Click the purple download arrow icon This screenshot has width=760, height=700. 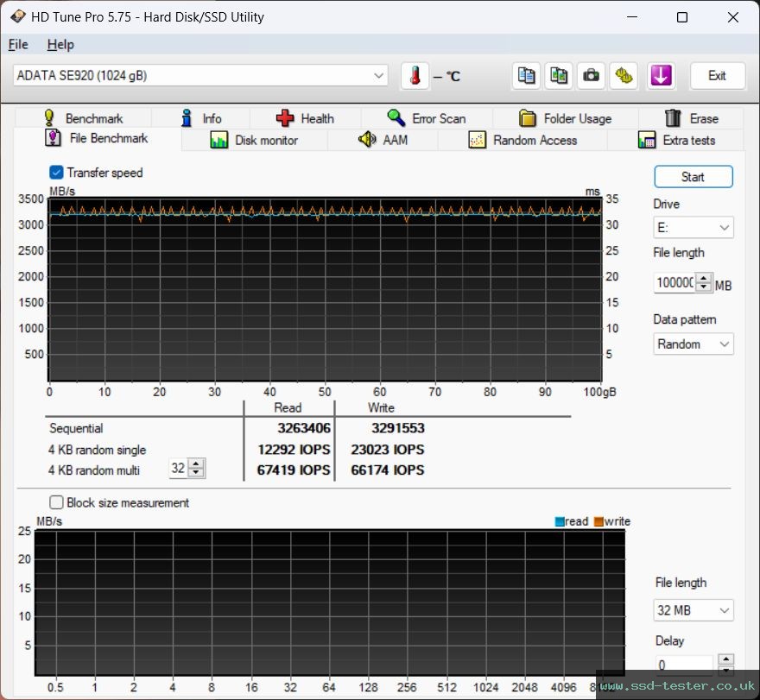(662, 76)
